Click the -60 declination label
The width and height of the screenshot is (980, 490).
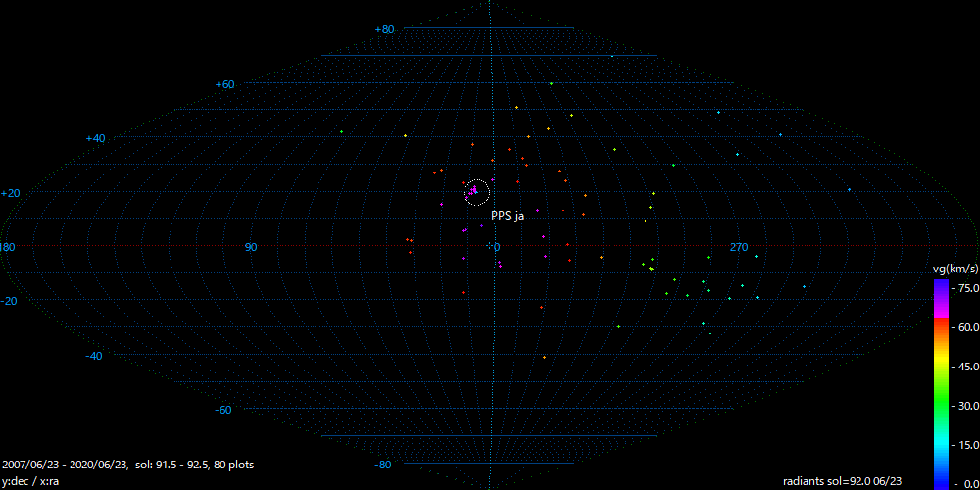(x=223, y=410)
